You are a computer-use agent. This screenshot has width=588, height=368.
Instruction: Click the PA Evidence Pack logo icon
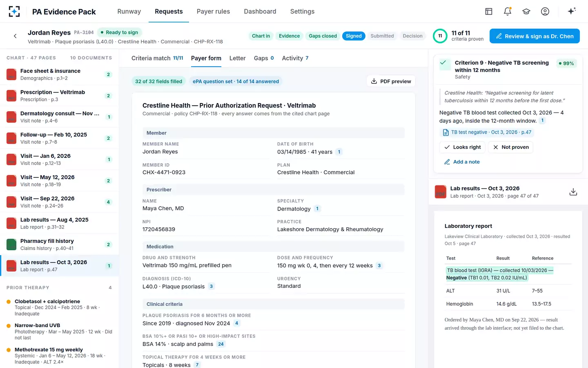click(14, 11)
